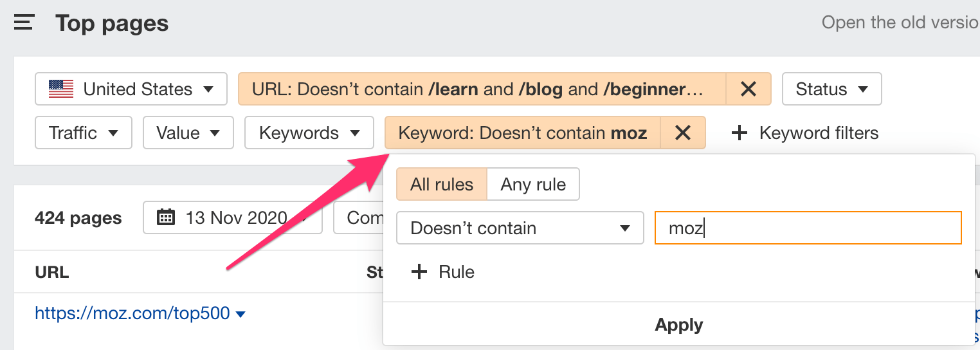Viewport: 980px width, 350px height.
Task: Click the plus icon for Keyword filters
Action: click(740, 133)
